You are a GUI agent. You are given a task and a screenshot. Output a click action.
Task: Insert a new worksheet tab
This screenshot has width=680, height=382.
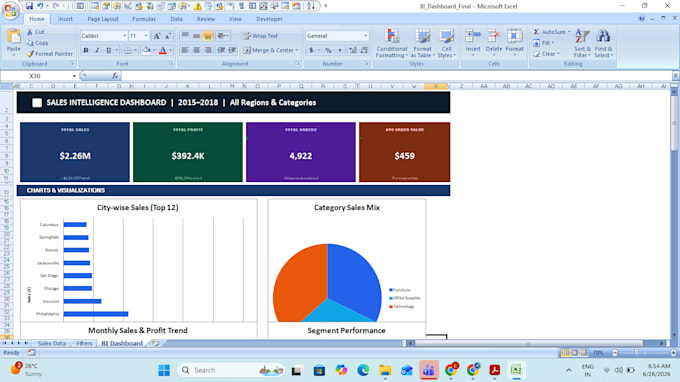tap(155, 343)
